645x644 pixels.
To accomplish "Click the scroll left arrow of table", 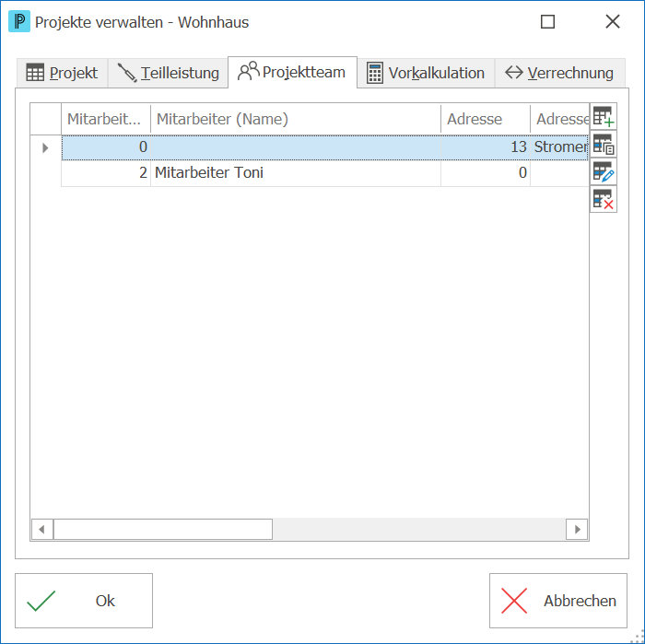I will (42, 529).
